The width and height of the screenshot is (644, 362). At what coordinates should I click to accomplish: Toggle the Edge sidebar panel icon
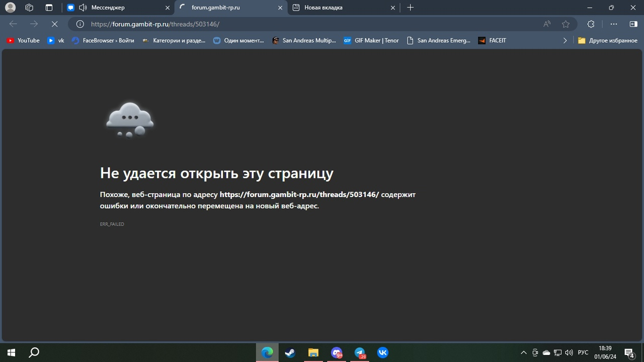coord(633,24)
